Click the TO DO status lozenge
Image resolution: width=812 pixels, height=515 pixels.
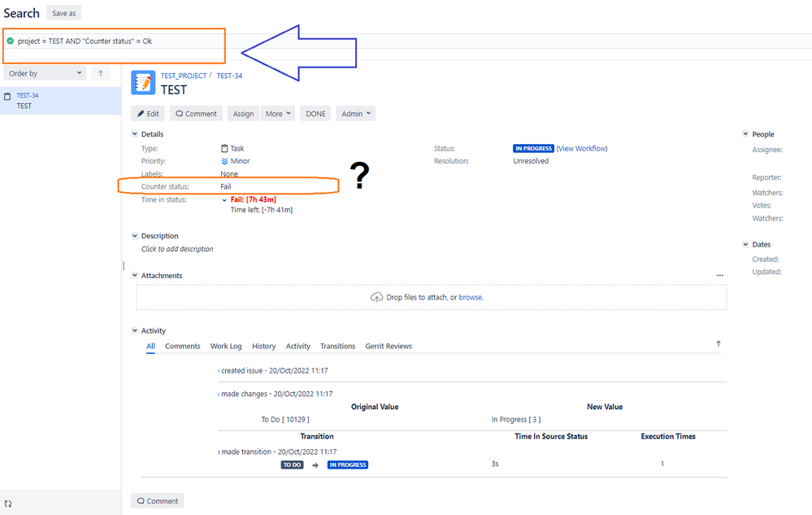point(292,465)
